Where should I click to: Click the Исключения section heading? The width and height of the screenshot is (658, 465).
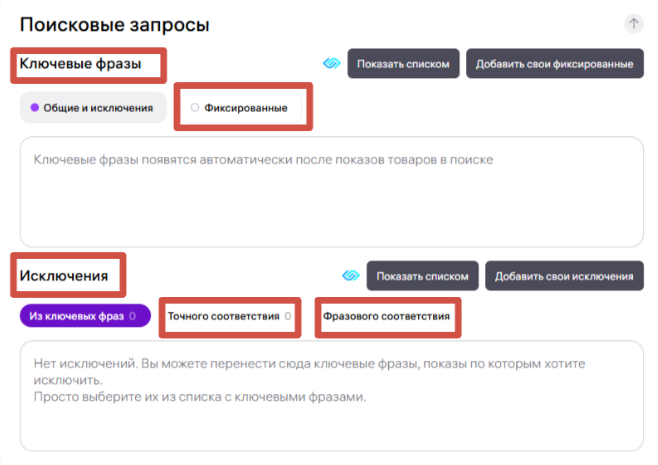point(66,275)
